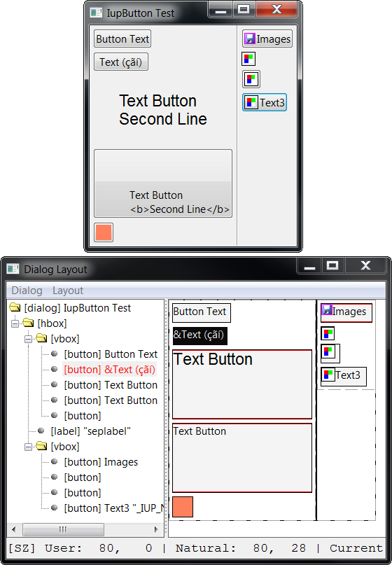
Task: Open the Dialog menu
Action: (27, 291)
